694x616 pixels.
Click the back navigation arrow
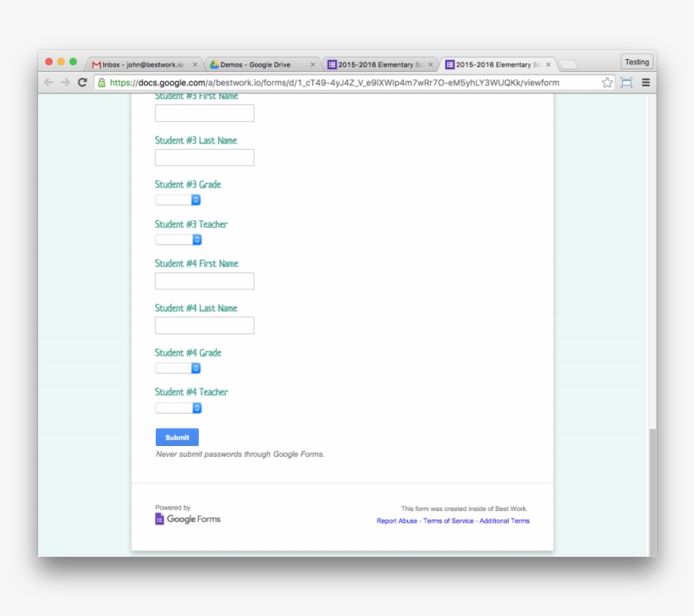click(x=48, y=83)
